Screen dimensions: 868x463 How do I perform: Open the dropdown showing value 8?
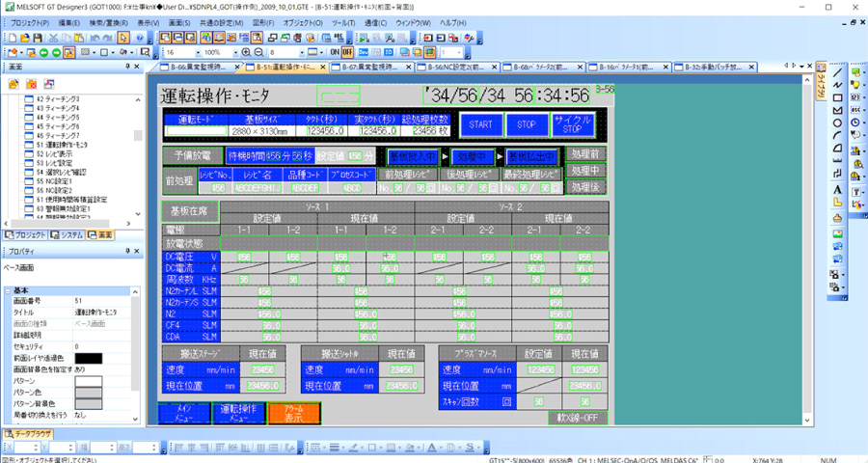(x=301, y=53)
